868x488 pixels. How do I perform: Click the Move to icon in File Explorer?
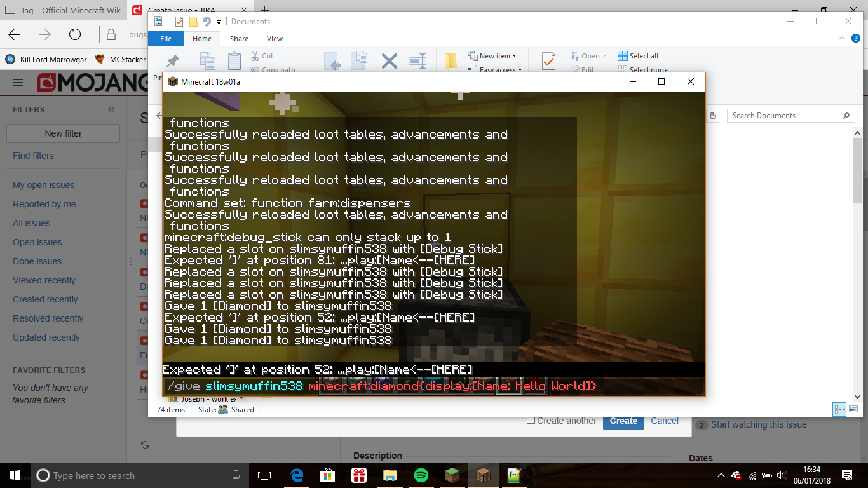point(333,61)
